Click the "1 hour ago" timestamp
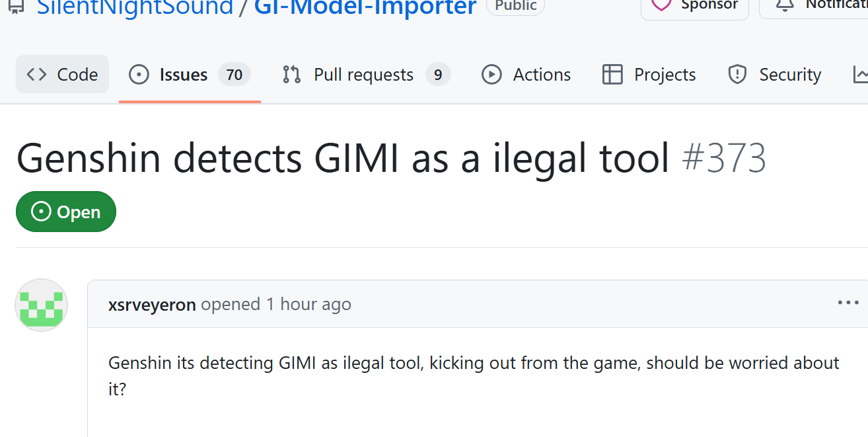The width and height of the screenshot is (868, 437). 308,304
